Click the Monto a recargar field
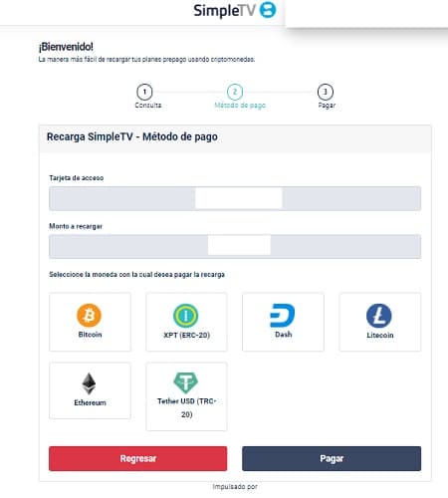This screenshot has height=498, width=448. [235, 246]
